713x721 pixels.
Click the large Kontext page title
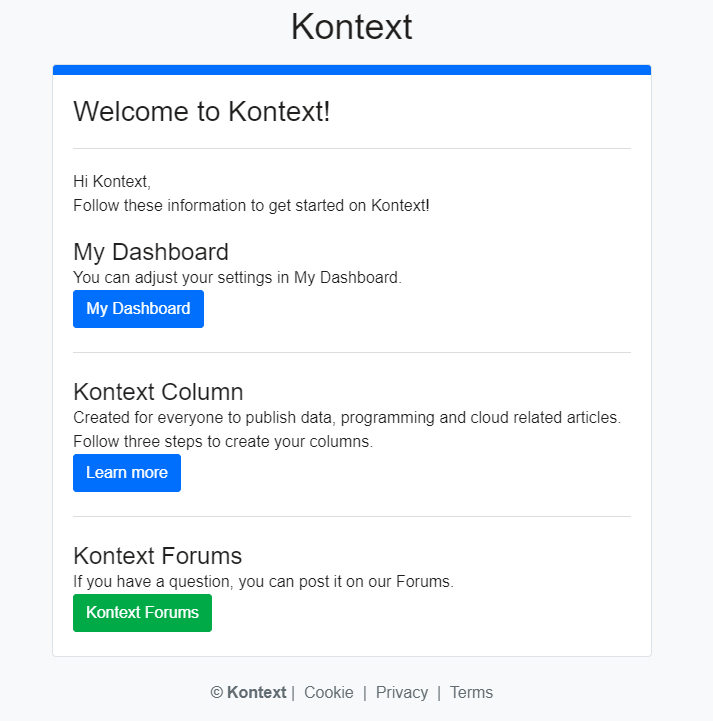click(352, 27)
